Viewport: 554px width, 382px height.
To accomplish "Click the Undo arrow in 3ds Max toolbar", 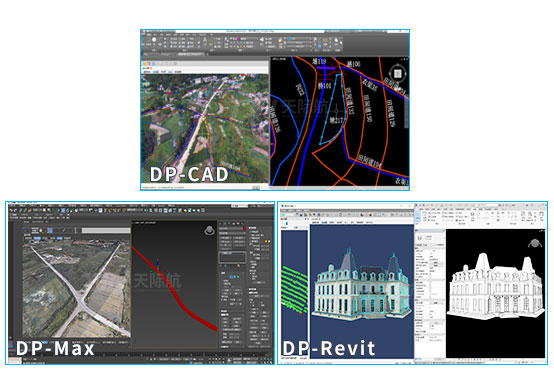I will point(11,210).
